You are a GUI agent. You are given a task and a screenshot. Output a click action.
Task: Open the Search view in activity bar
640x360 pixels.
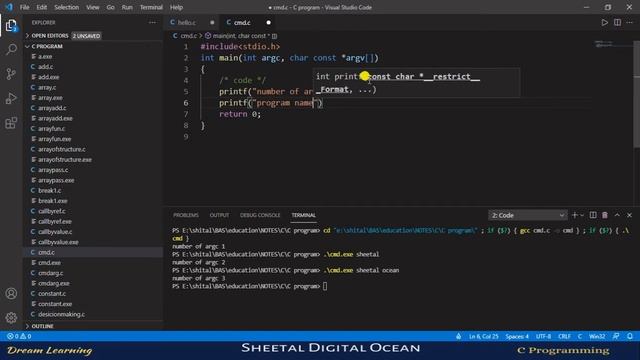click(11, 50)
